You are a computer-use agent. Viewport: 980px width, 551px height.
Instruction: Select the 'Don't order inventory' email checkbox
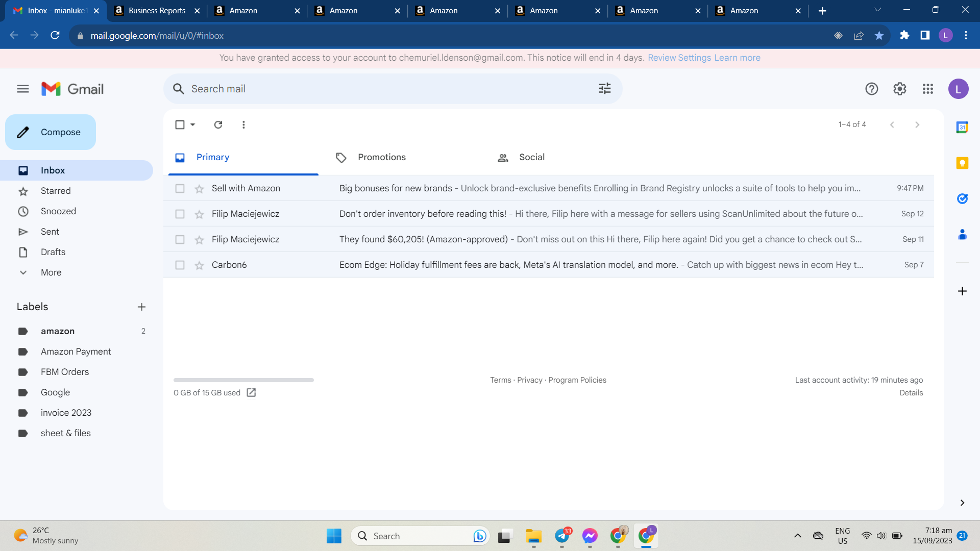(180, 214)
